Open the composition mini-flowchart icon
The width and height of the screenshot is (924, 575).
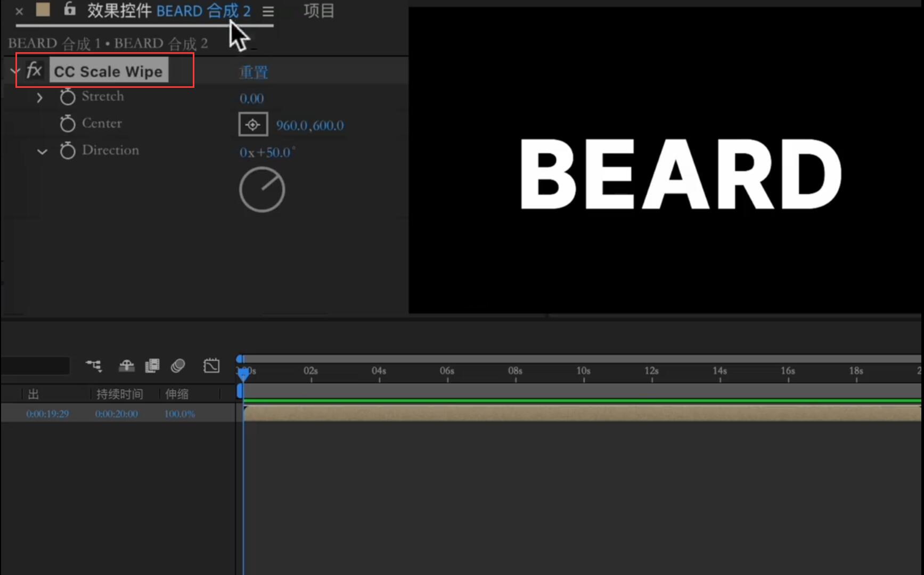click(94, 365)
